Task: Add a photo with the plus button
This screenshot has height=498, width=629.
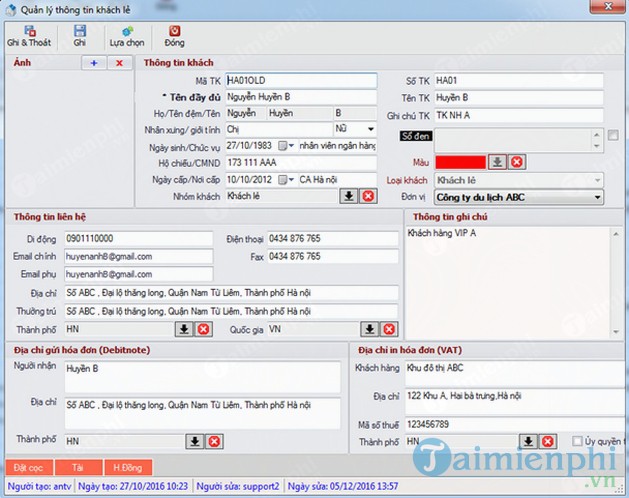Action: pos(94,63)
